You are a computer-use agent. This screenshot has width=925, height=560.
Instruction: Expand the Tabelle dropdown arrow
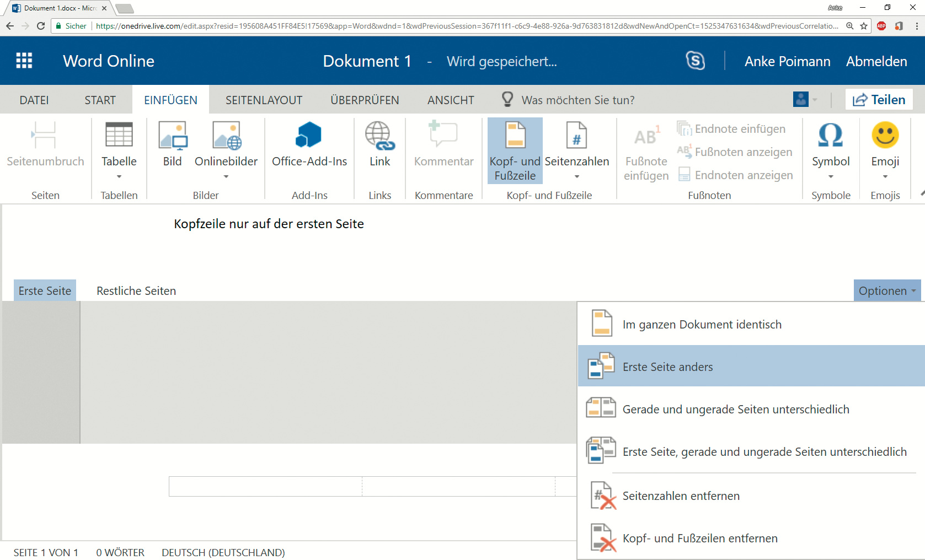click(119, 177)
